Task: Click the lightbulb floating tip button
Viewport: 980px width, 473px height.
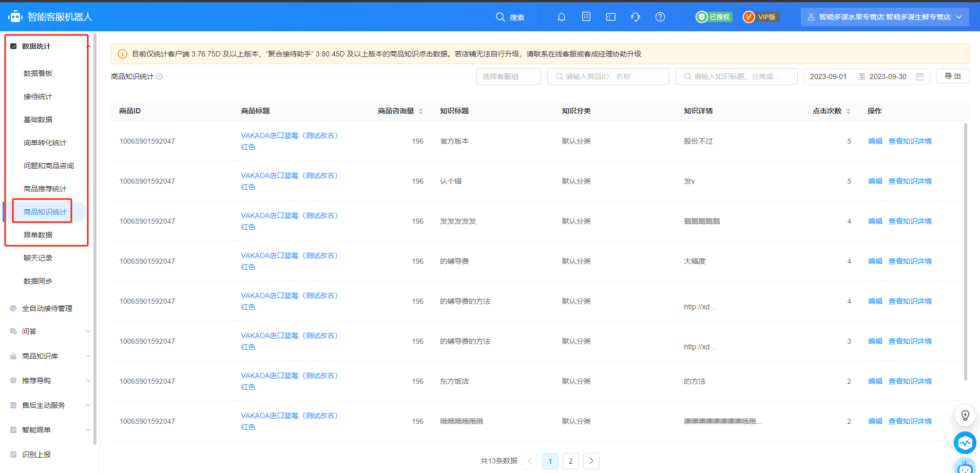Action: [965, 415]
